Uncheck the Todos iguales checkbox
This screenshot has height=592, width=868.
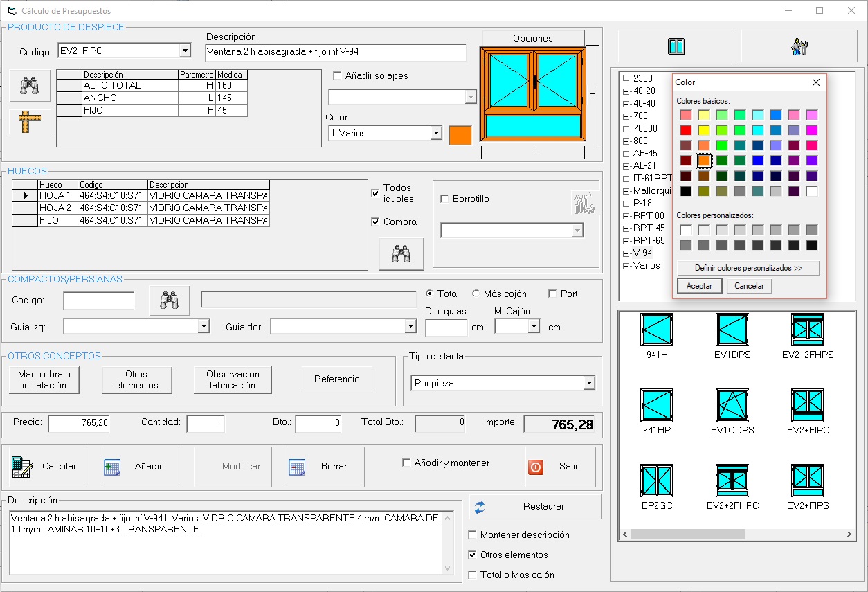point(375,193)
